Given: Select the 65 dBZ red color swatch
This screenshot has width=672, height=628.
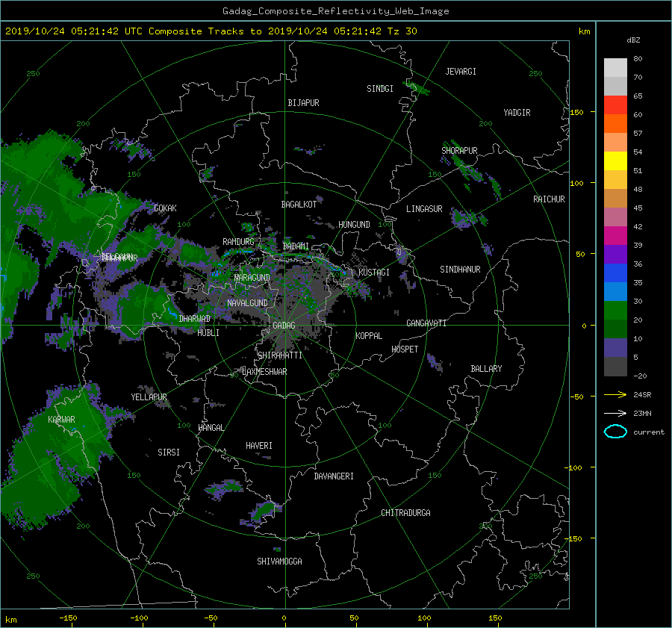Looking at the screenshot, I should [615, 105].
